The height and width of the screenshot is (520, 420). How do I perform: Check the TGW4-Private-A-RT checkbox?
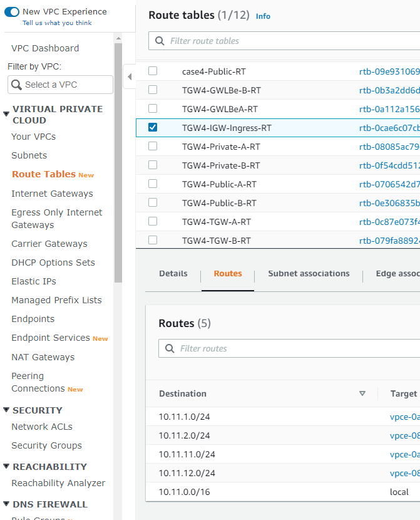[153, 146]
